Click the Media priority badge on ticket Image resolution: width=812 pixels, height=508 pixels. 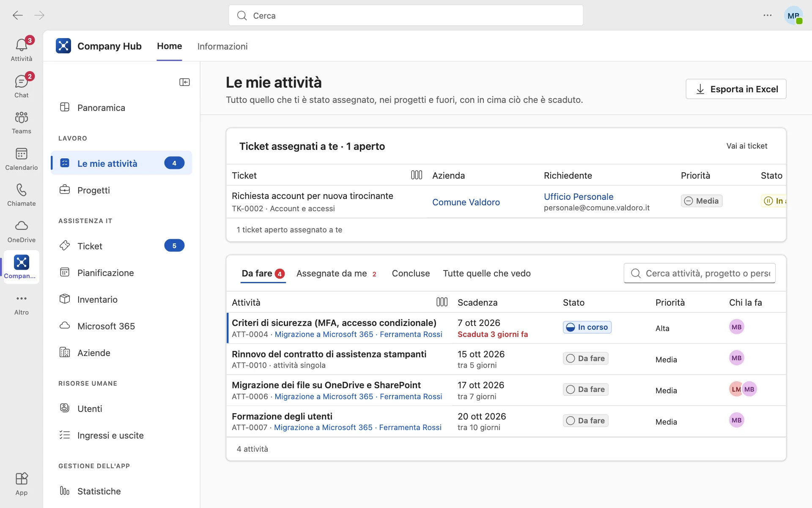pyautogui.click(x=702, y=201)
